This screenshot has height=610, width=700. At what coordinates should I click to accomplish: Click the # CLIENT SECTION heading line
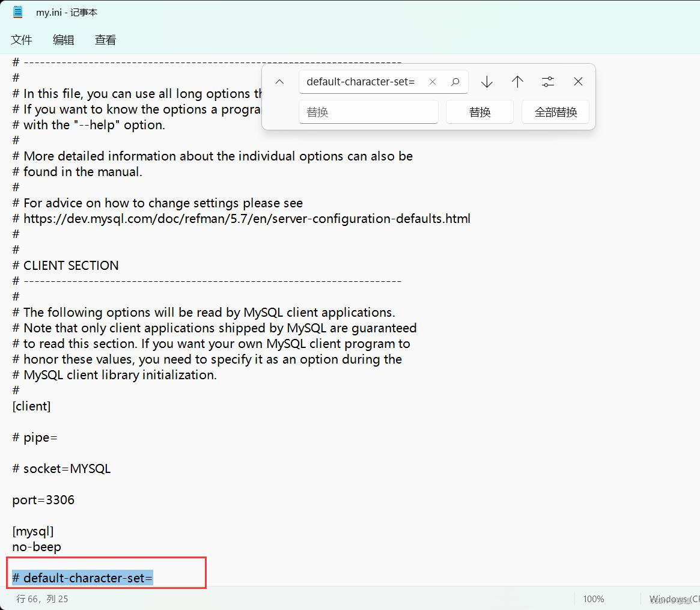65,265
